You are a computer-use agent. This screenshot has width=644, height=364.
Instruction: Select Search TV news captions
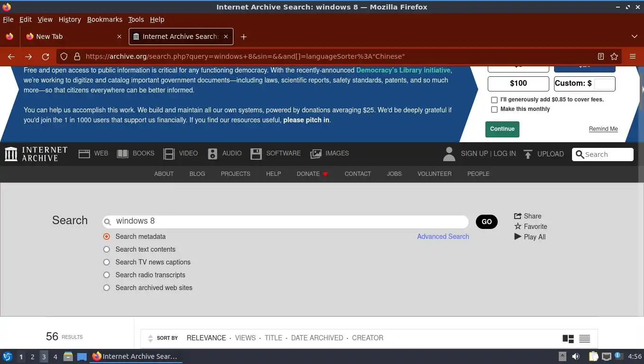click(107, 262)
